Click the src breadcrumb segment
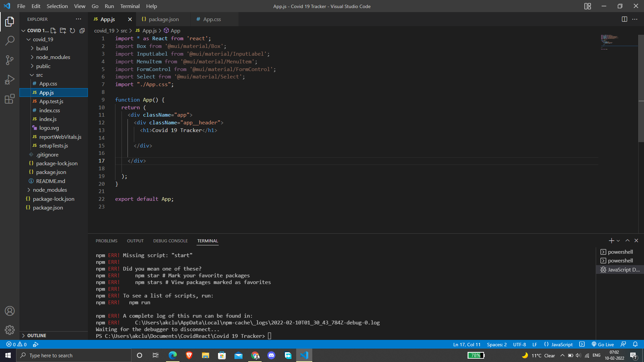The width and height of the screenshot is (644, 362). point(124,31)
